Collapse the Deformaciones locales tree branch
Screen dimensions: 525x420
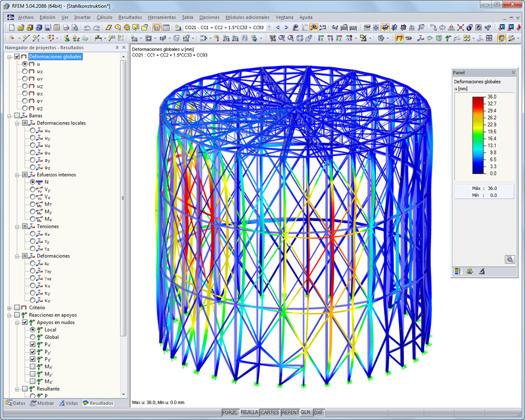tap(17, 123)
